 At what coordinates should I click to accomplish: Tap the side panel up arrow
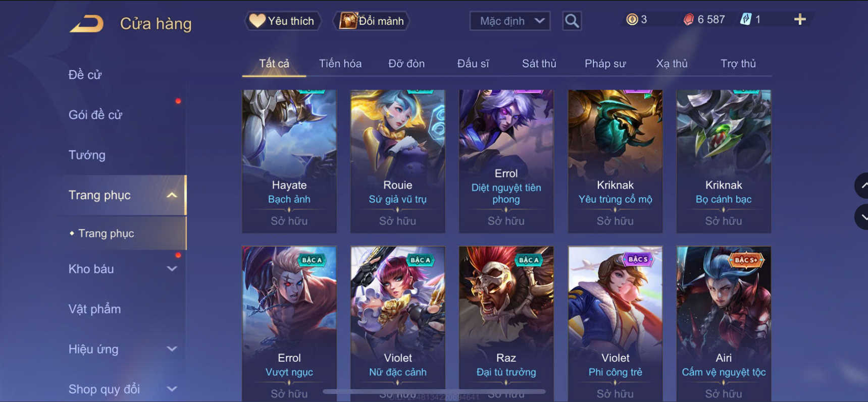[x=862, y=186]
